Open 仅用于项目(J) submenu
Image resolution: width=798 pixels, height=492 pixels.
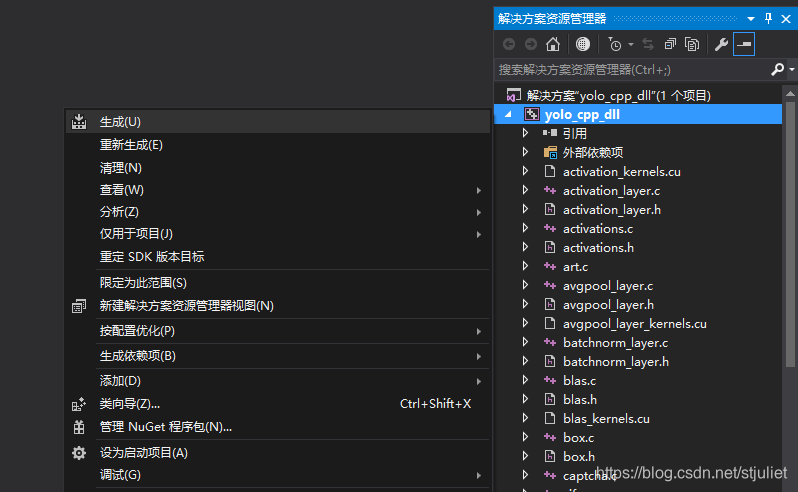tap(277, 234)
